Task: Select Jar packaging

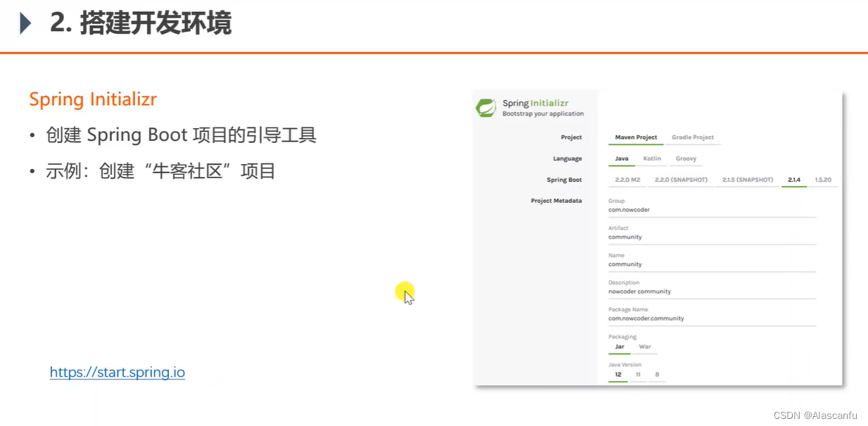Action: [x=619, y=346]
